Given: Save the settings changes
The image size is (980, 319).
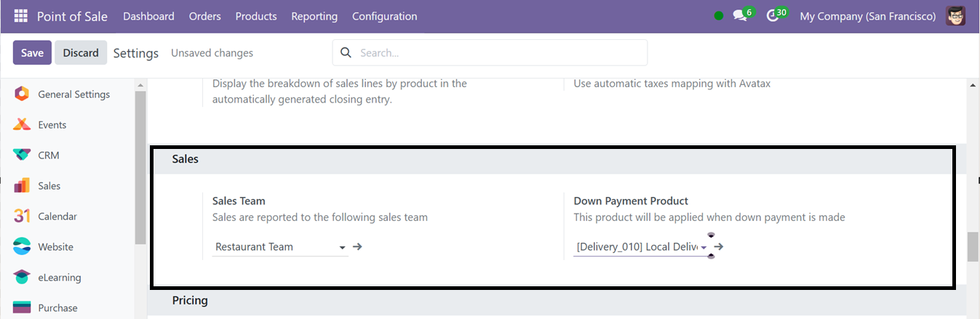Looking at the screenshot, I should click(x=32, y=52).
